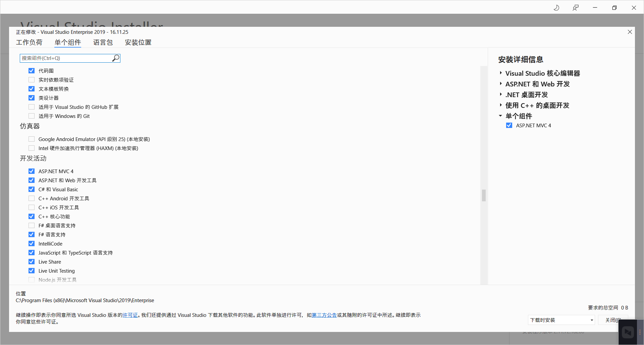Toggle the dark theme moon icon
Image resolution: width=644 pixels, height=345 pixels.
(556, 8)
